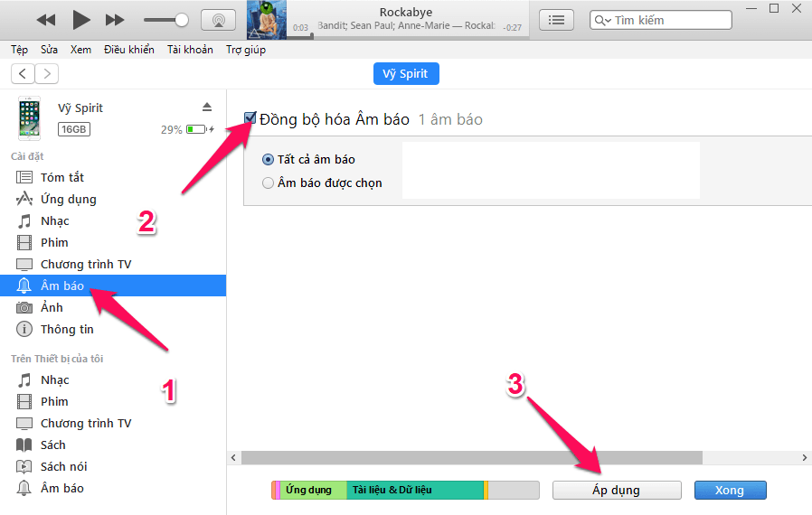Click the -0:27 remaining time
This screenshot has height=515, width=812.
(x=512, y=28)
